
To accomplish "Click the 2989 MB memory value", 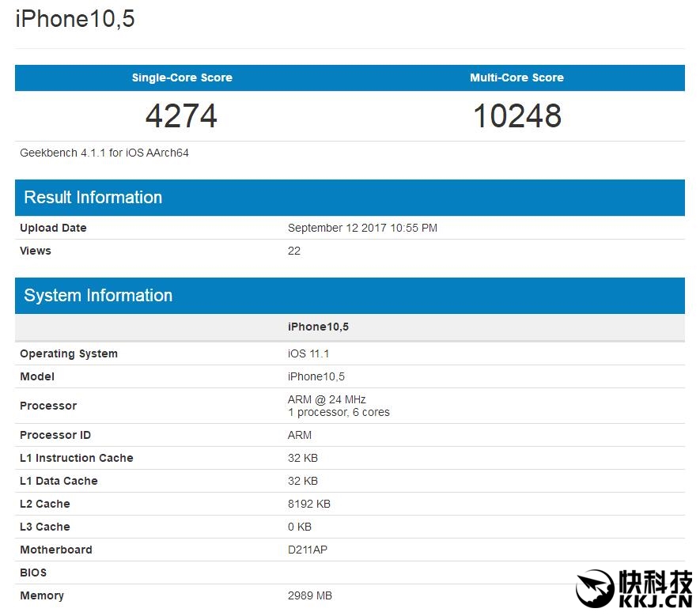I will (x=310, y=596).
